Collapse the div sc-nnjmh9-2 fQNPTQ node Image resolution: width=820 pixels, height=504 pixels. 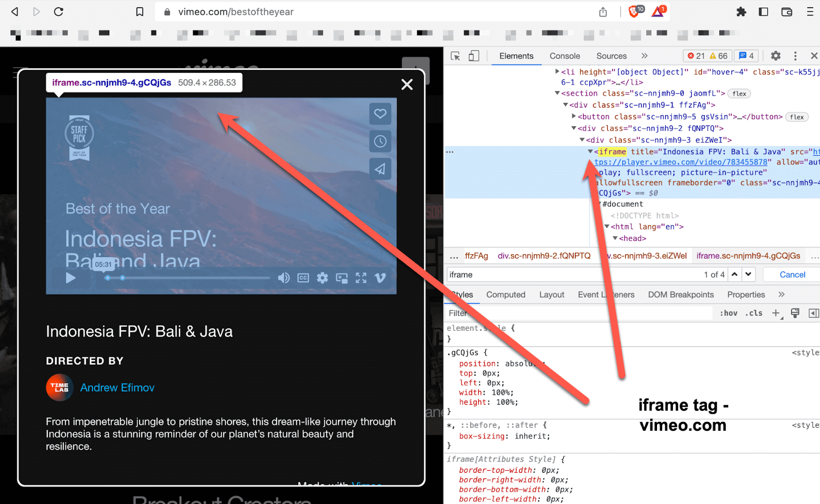[574, 128]
